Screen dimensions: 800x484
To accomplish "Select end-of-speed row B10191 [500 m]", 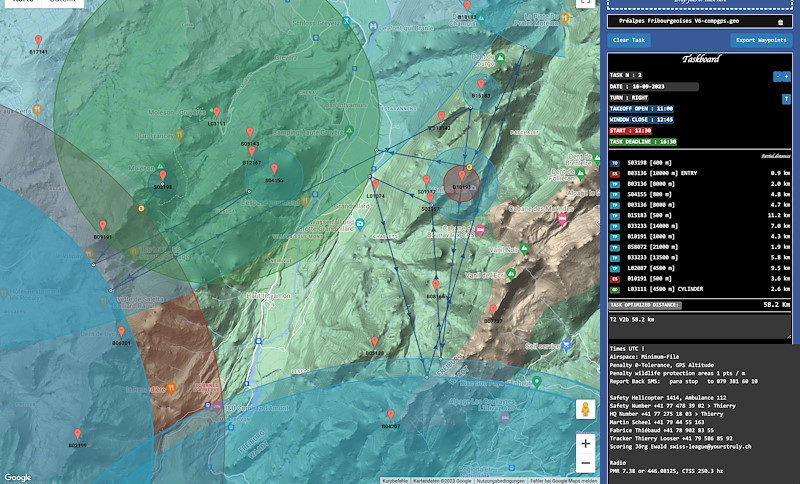I will 699,278.
